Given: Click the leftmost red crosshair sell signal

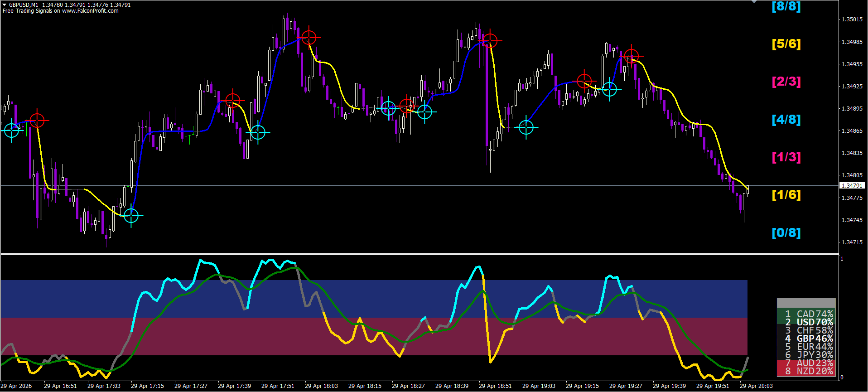Looking at the screenshot, I should [x=37, y=121].
